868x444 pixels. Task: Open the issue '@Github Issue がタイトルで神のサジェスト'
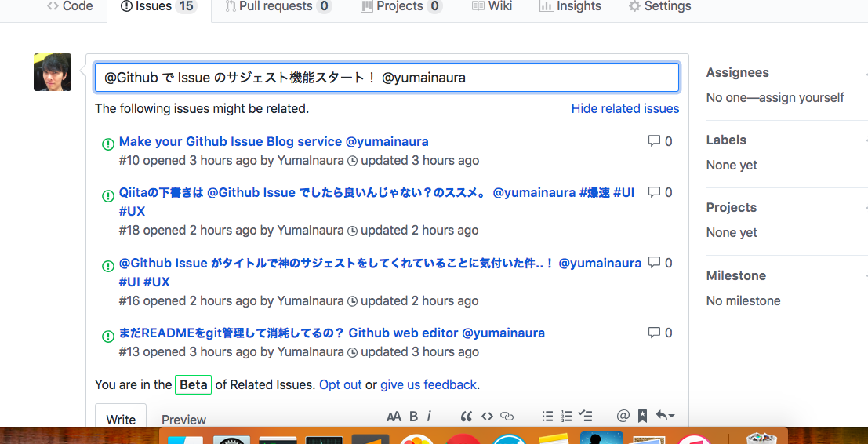380,272
